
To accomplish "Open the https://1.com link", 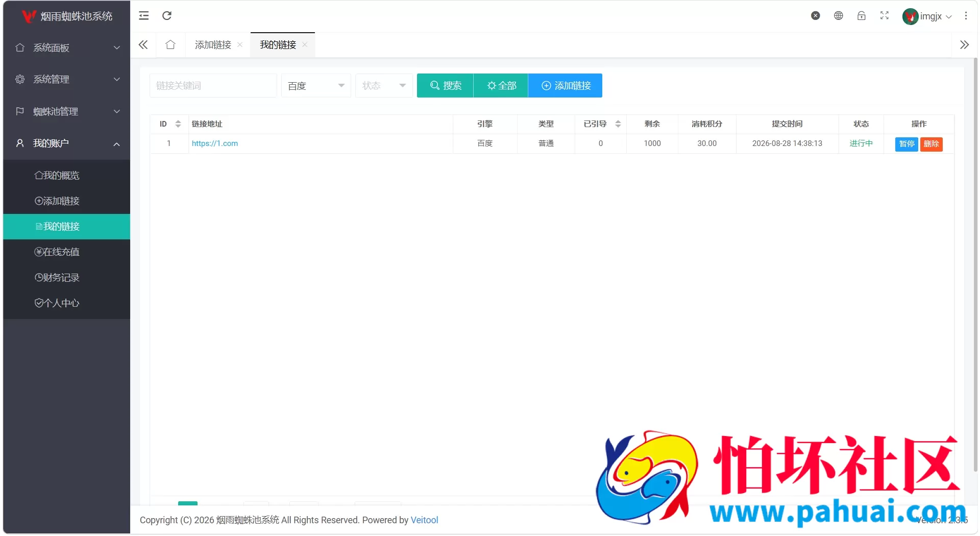I will coord(215,143).
